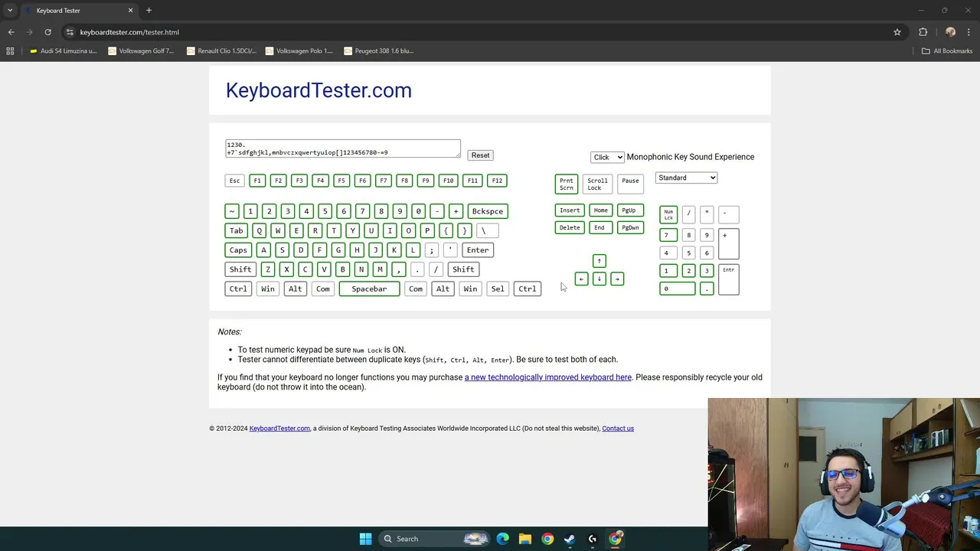
Task: Open a new browser tab
Action: point(149,11)
